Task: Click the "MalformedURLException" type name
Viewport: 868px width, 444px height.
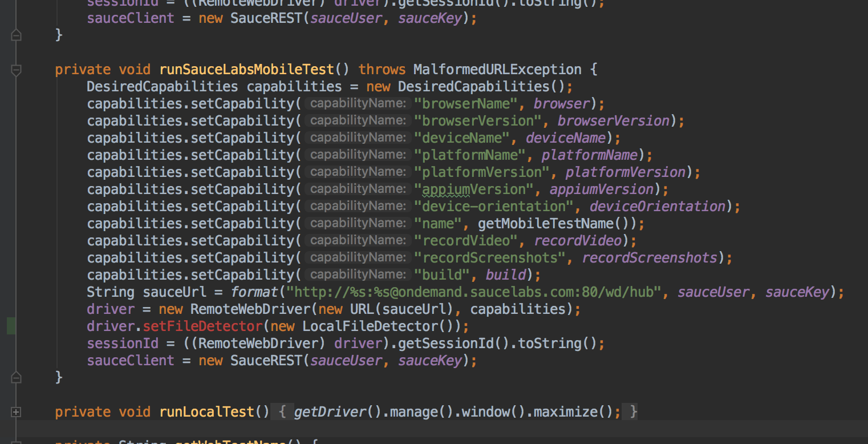Action: click(x=497, y=70)
